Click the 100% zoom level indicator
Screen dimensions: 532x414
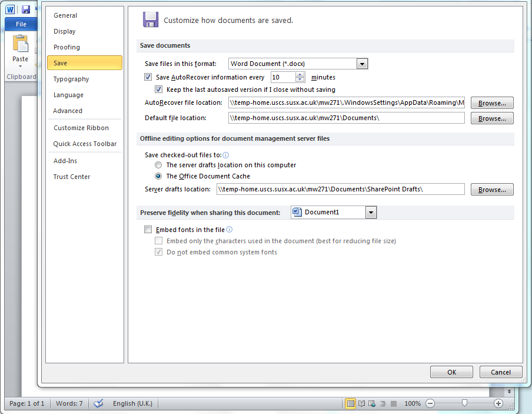(413, 403)
